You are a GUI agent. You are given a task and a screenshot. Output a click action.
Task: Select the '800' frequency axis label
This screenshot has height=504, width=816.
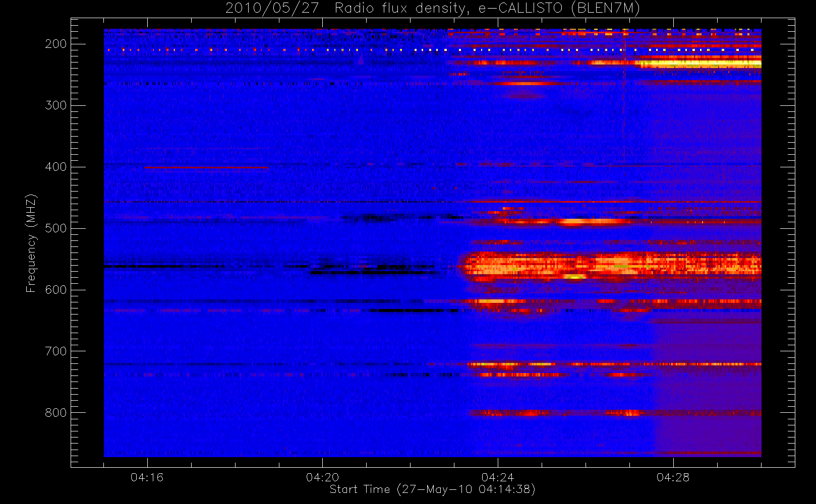[x=55, y=413]
